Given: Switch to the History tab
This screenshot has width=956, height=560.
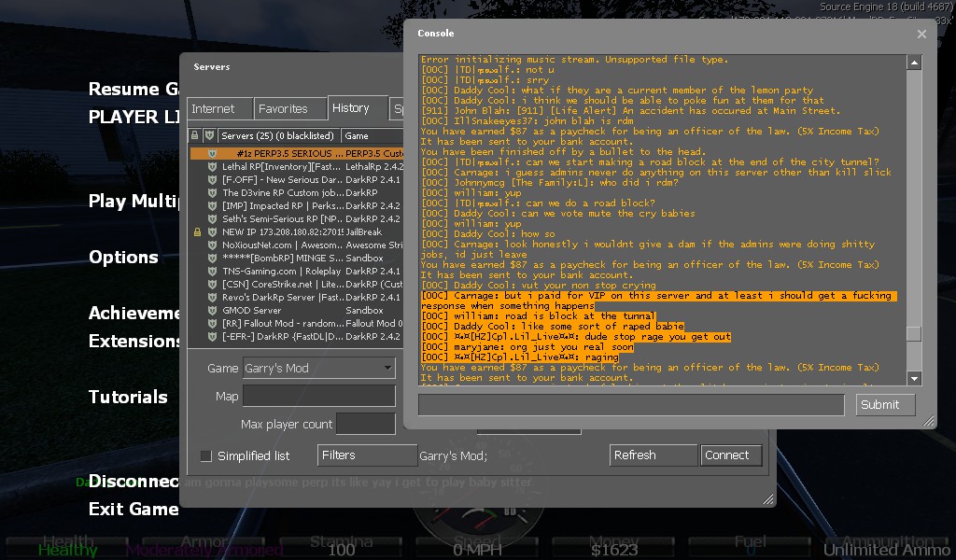Looking at the screenshot, I should point(358,108).
